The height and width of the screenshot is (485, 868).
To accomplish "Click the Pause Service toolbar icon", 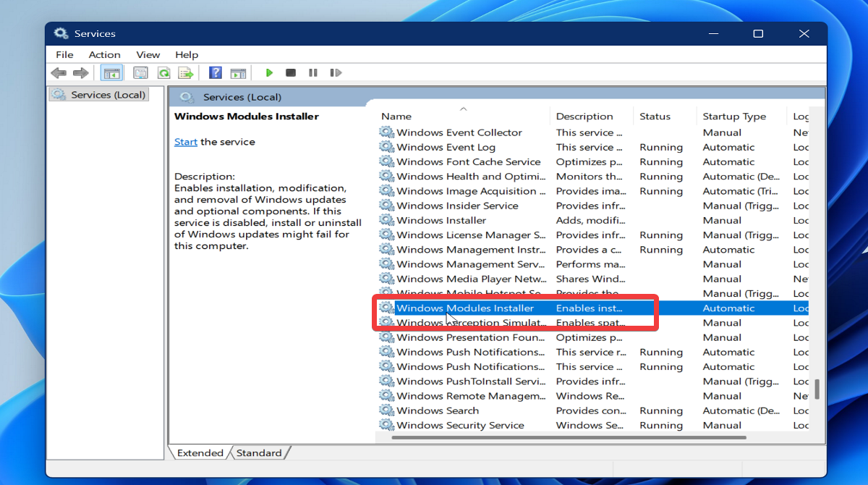I will pos(313,72).
